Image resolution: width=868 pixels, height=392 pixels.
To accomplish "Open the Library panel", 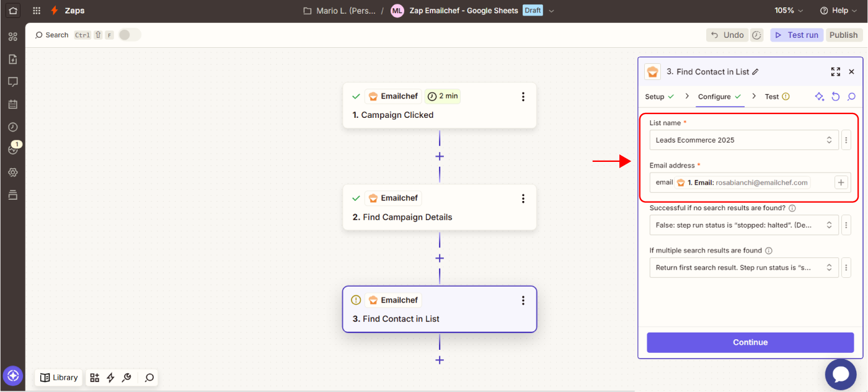I will (59, 377).
